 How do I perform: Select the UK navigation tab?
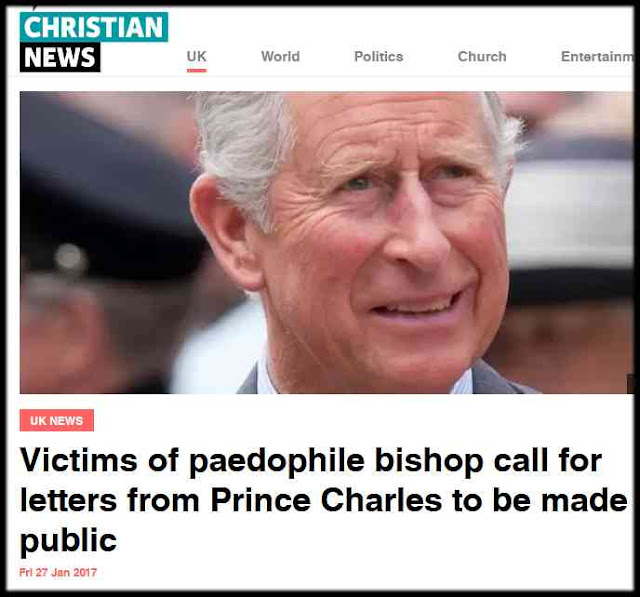pyautogui.click(x=197, y=56)
